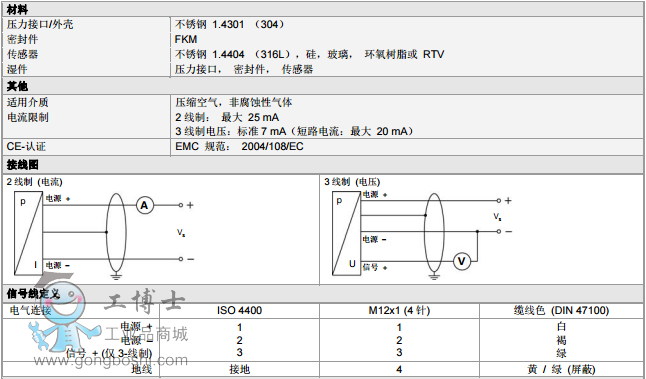Click the 'FKM' value

(x=186, y=39)
